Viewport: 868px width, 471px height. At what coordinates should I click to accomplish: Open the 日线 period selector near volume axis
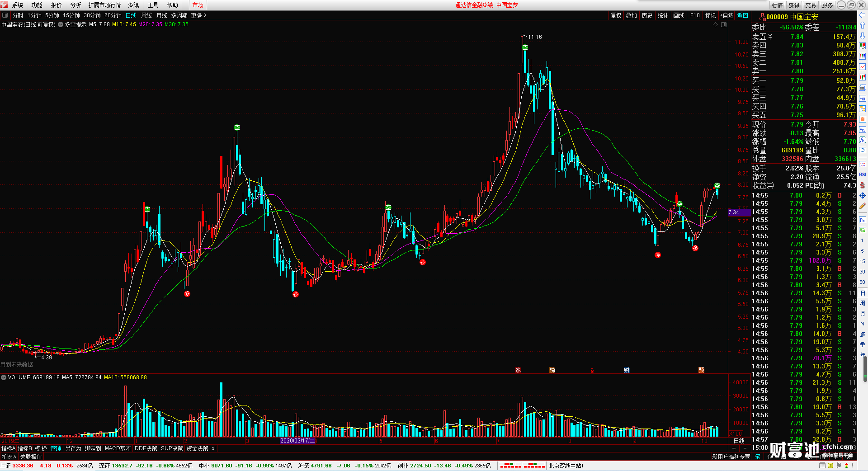tap(739, 441)
